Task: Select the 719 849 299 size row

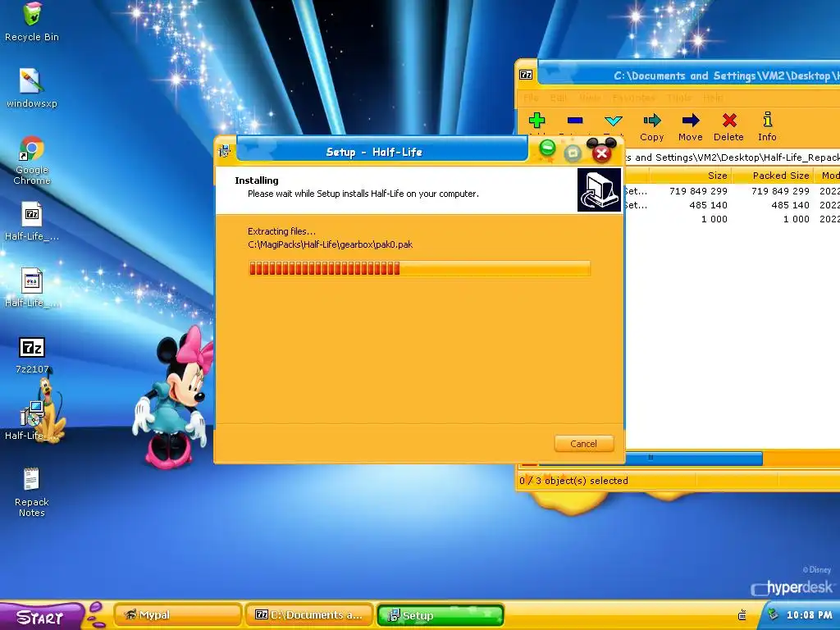Action: 732,190
